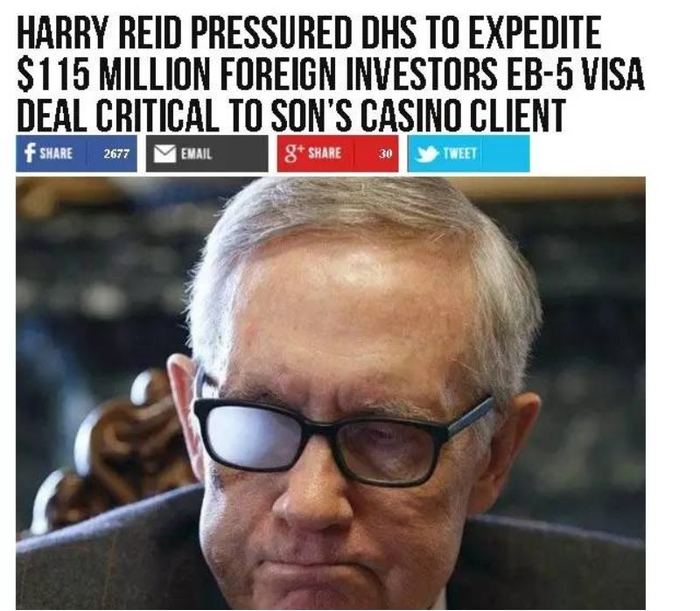
Task: Click the envelope icon on Email button
Action: [165, 154]
